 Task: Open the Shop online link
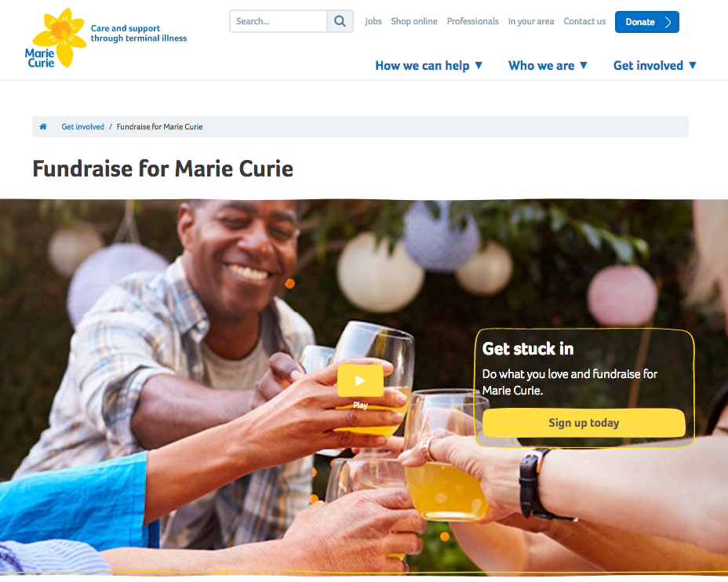[414, 21]
